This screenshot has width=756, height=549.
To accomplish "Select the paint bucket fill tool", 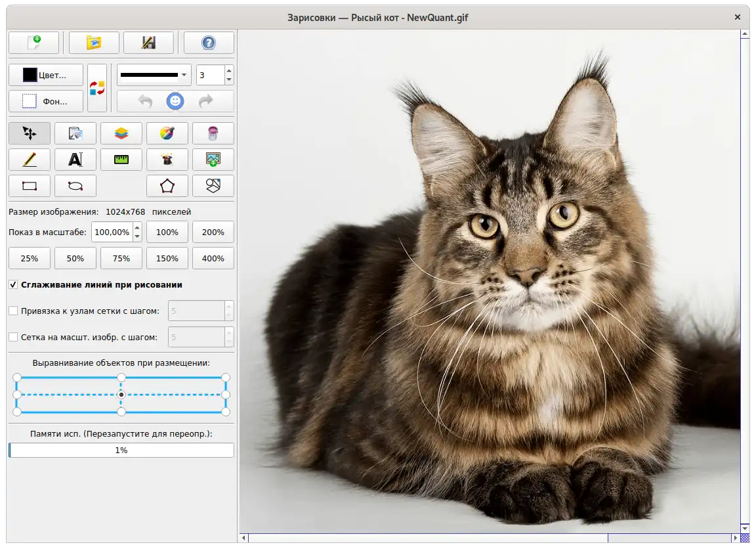I will (x=213, y=133).
